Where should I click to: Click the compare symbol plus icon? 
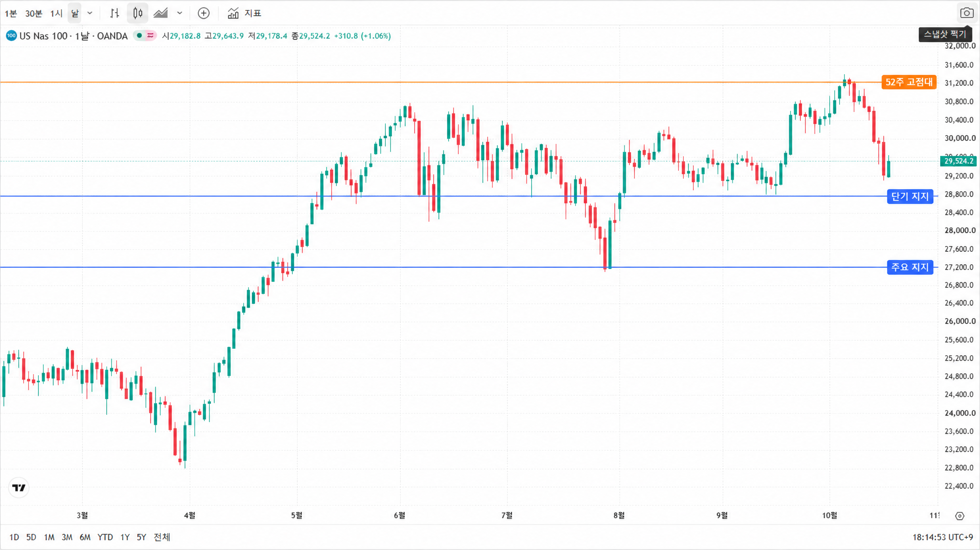pyautogui.click(x=203, y=14)
